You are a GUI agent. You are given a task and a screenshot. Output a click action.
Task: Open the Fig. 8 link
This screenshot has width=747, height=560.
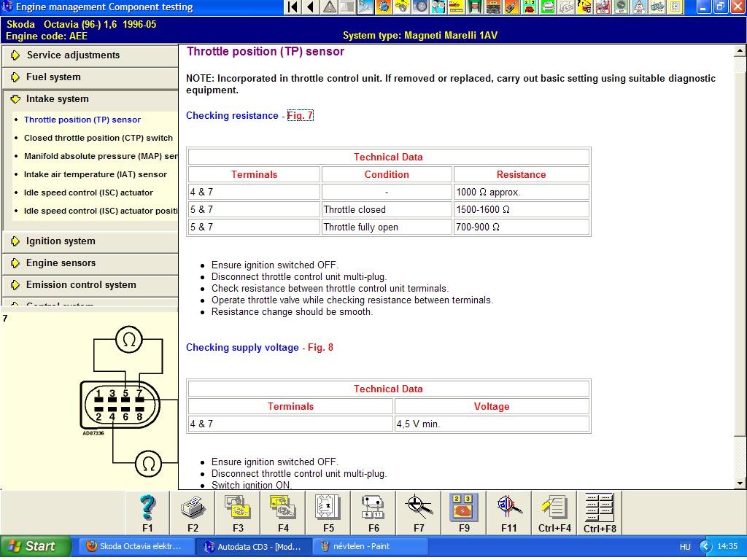[x=320, y=348]
